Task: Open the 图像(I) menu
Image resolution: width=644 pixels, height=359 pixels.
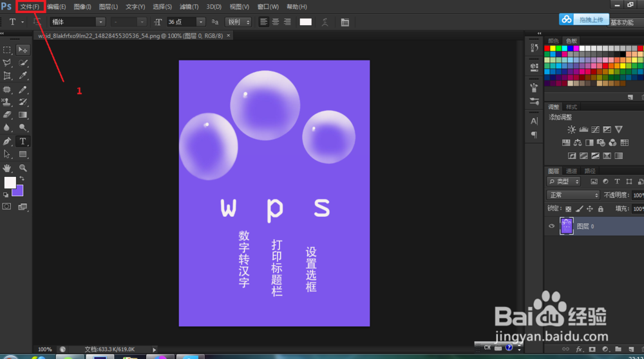Action: pos(82,6)
